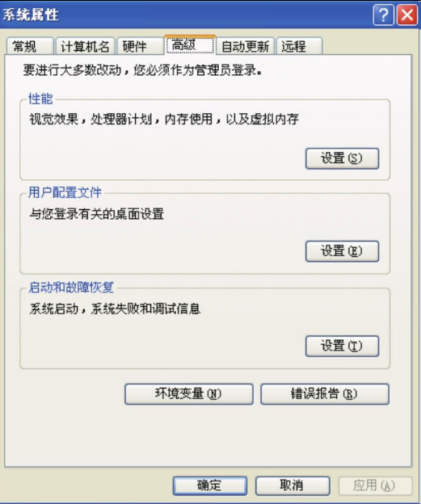
Task: Open the 计算机名 tab
Action: click(85, 46)
